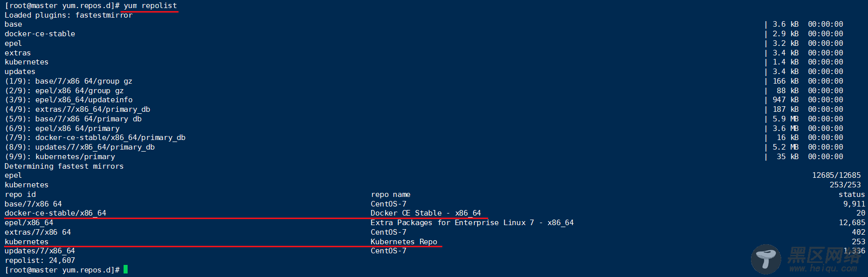The height and width of the screenshot is (277, 868).
Task: Click 'docker-ce-stable/x86_64' repo id line
Action: [55, 213]
